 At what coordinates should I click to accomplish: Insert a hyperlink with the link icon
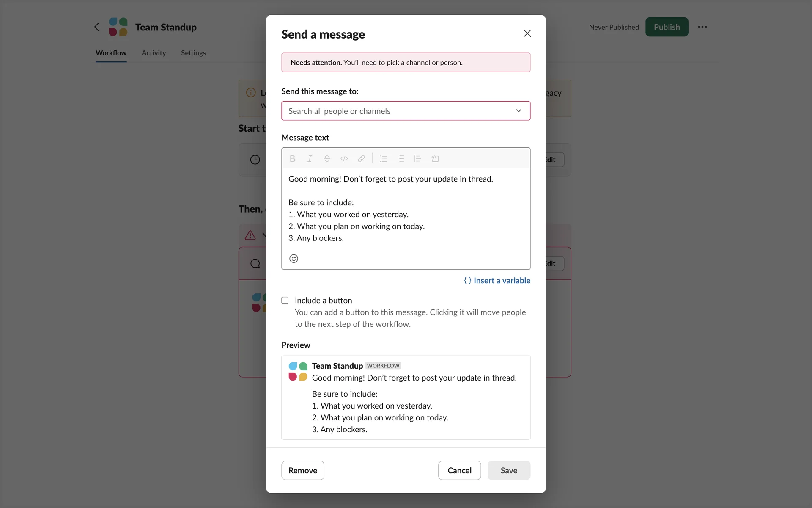361,159
